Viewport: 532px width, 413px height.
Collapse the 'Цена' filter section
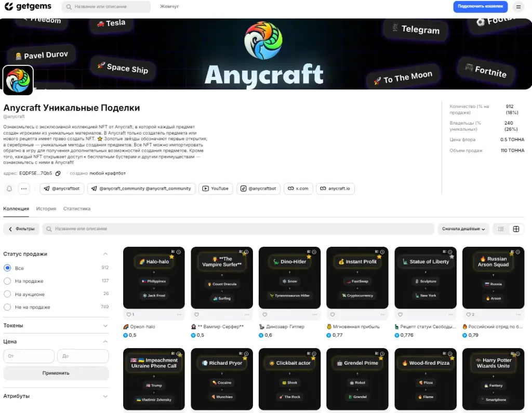coord(105,342)
